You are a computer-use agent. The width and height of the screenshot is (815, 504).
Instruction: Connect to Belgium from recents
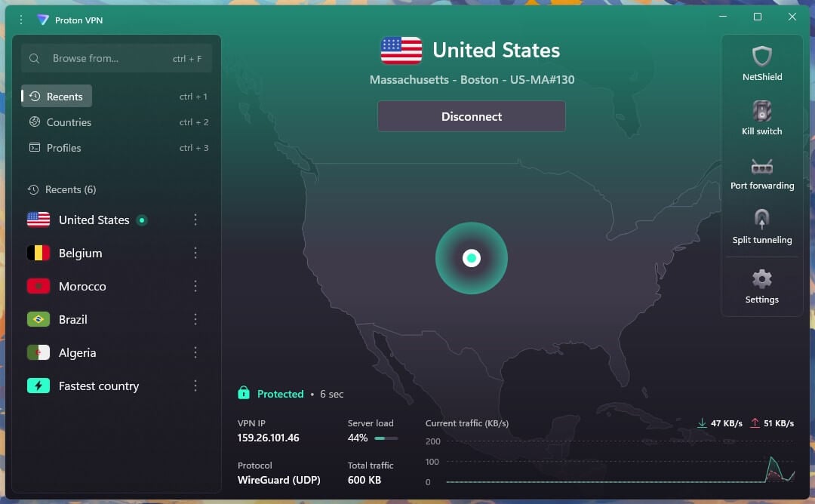click(x=80, y=253)
